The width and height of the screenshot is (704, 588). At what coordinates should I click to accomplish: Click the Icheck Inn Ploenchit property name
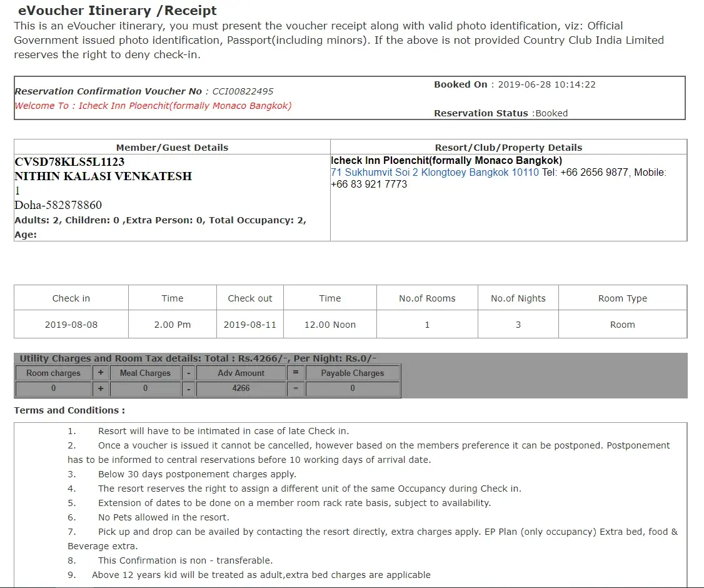point(446,160)
